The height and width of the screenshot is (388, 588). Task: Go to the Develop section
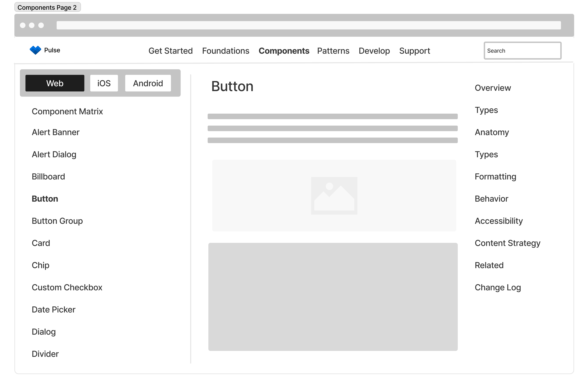click(x=374, y=51)
